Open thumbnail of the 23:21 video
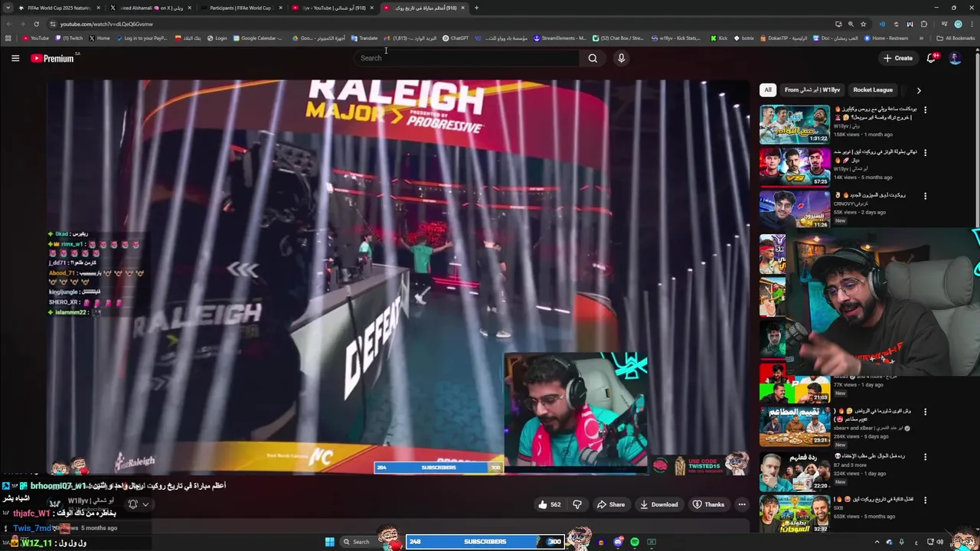The width and height of the screenshot is (980, 551). click(795, 426)
